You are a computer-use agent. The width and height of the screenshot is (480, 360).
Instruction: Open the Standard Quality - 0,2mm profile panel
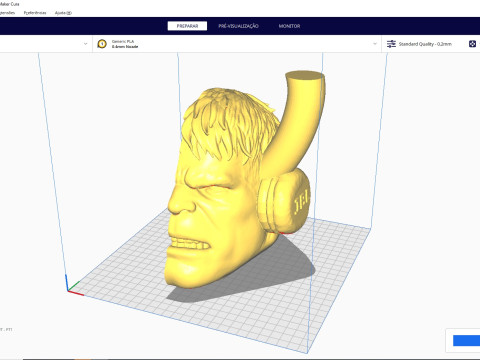point(425,44)
